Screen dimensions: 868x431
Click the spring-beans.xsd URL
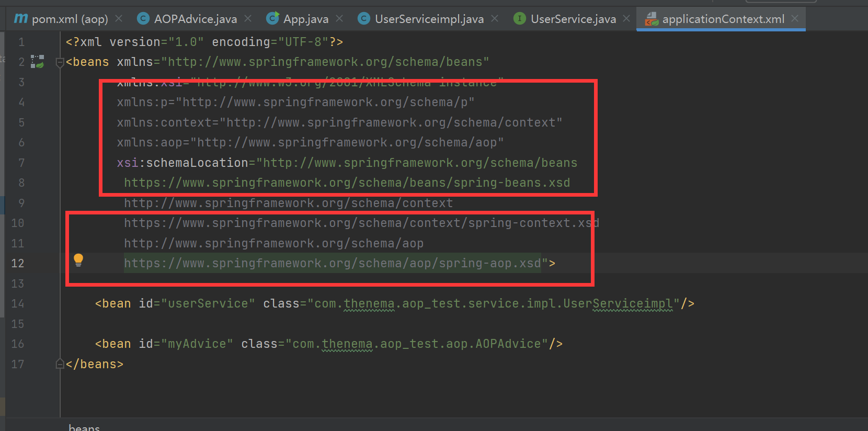click(x=347, y=183)
